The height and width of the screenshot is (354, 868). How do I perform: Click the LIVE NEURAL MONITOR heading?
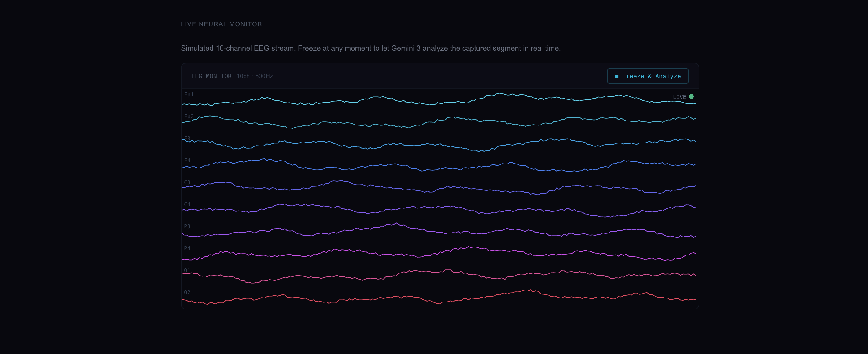[x=221, y=24]
